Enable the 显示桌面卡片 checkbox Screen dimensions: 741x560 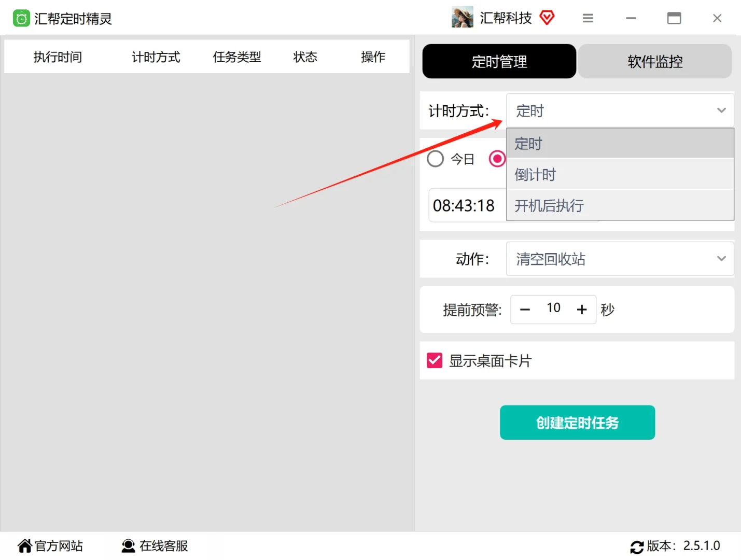click(x=434, y=360)
